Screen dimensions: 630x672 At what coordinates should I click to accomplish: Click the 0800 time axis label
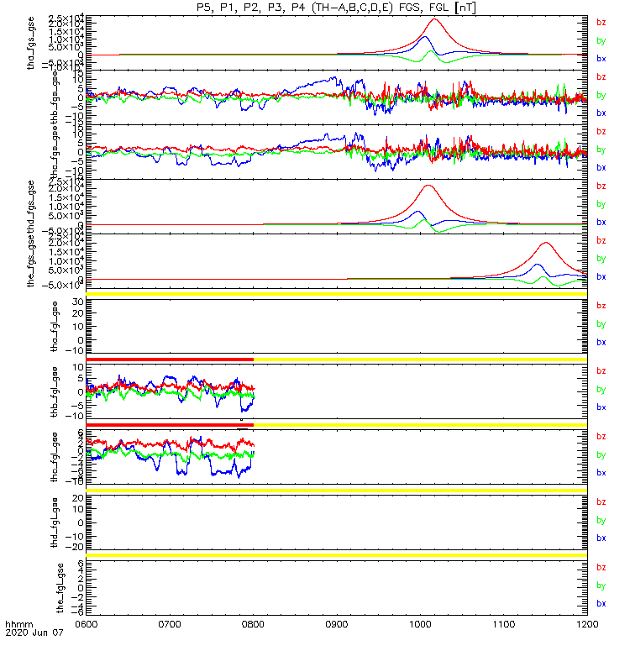[x=254, y=624]
